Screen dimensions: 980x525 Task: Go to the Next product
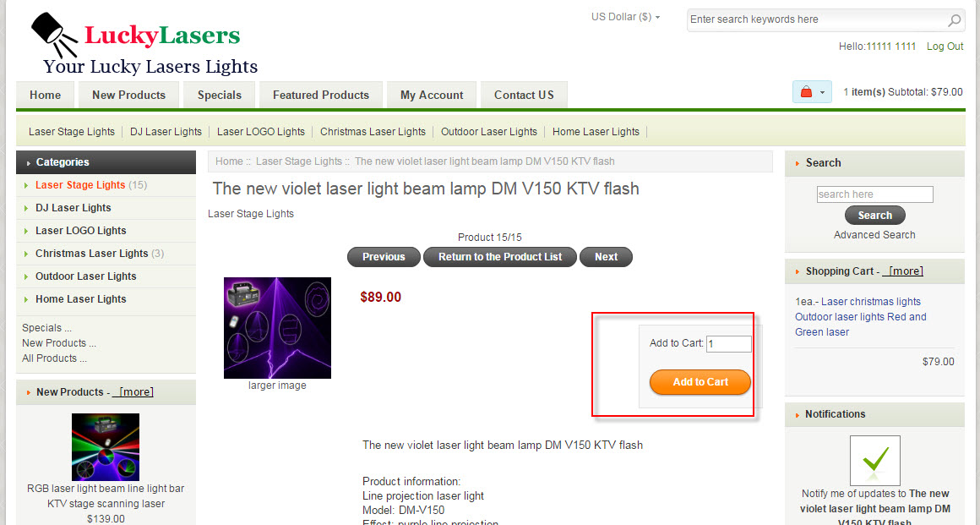tap(607, 256)
